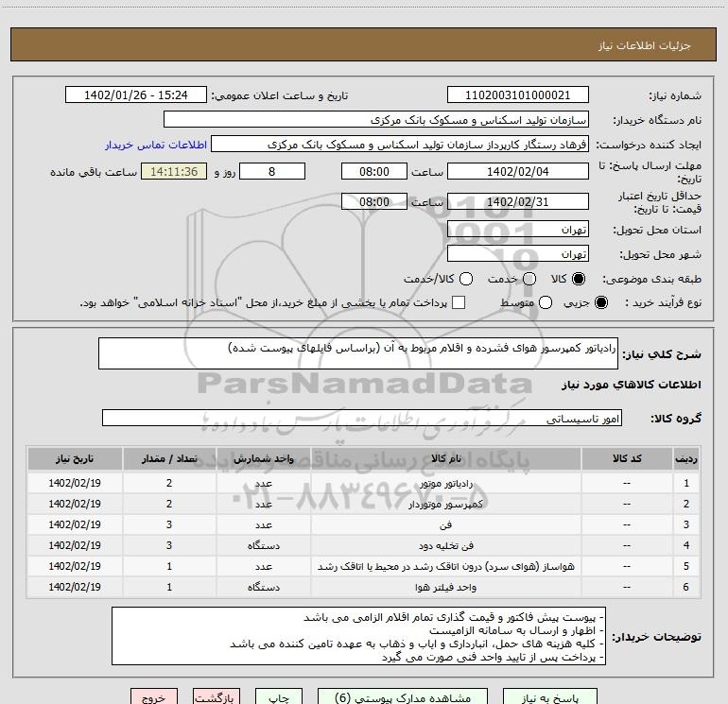Select the کمپرسور موتوردار item row
The height and width of the screenshot is (704, 728).
point(364,504)
